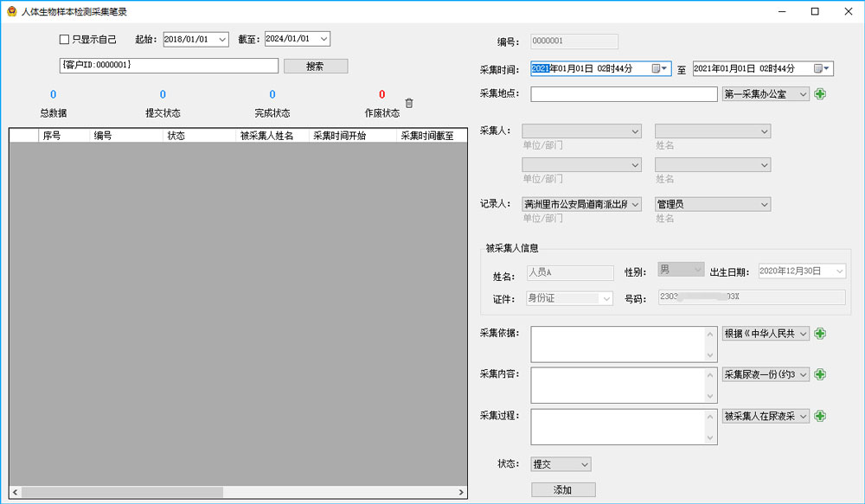865x504 pixels.
Task: Expand the 起始 date dropdown
Action: coord(221,39)
